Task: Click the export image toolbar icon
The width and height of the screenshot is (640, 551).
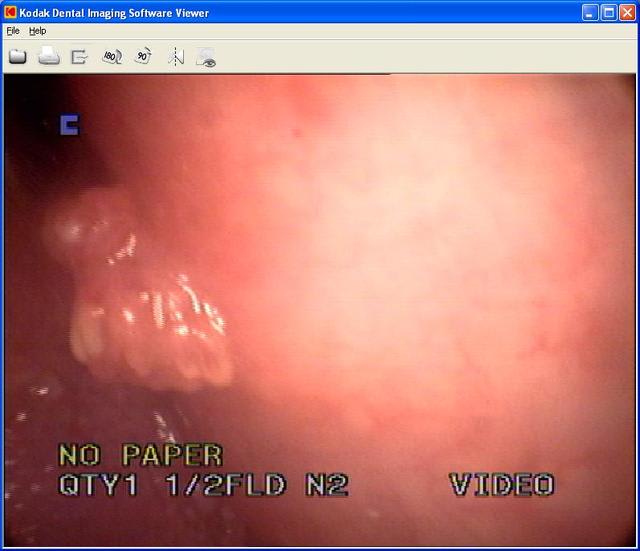Action: point(79,57)
